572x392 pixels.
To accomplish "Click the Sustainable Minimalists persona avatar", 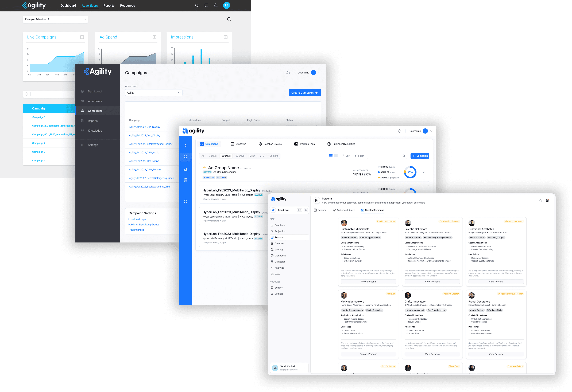I will 344,223.
